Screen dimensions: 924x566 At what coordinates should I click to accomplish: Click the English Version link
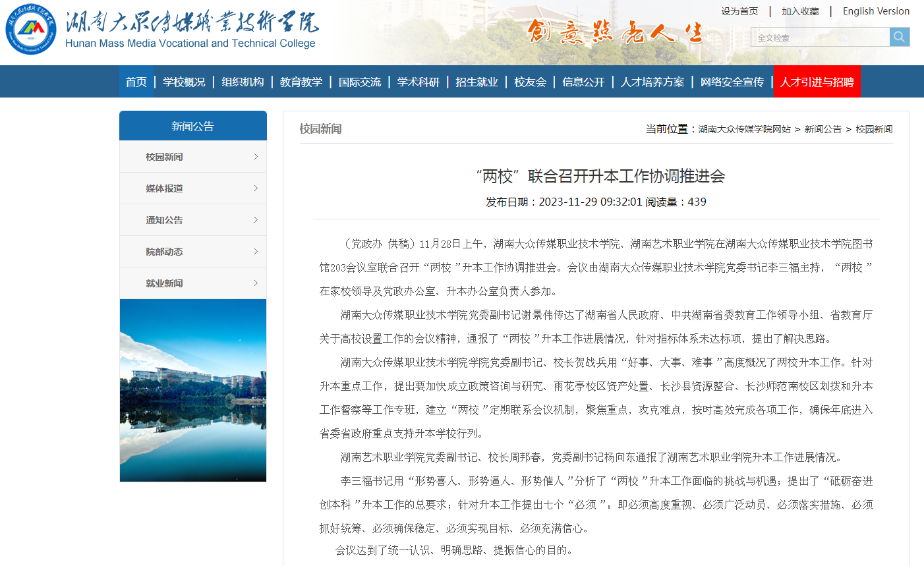875,11
